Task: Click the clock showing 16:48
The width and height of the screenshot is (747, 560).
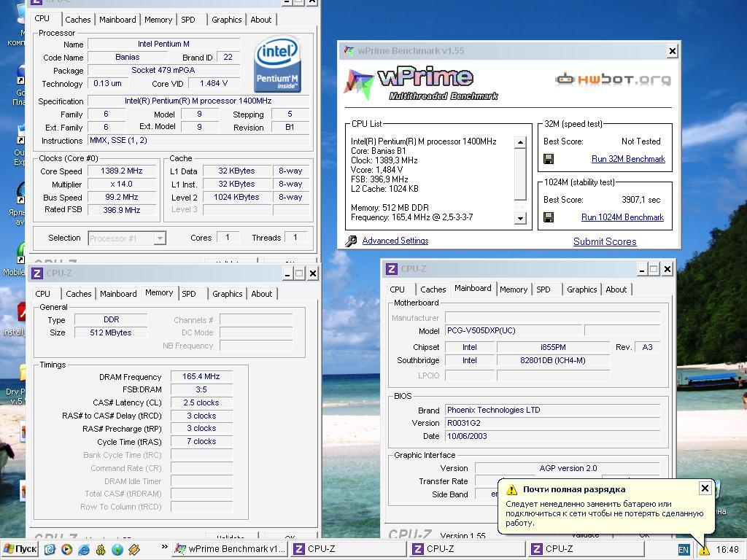Action: [727, 550]
